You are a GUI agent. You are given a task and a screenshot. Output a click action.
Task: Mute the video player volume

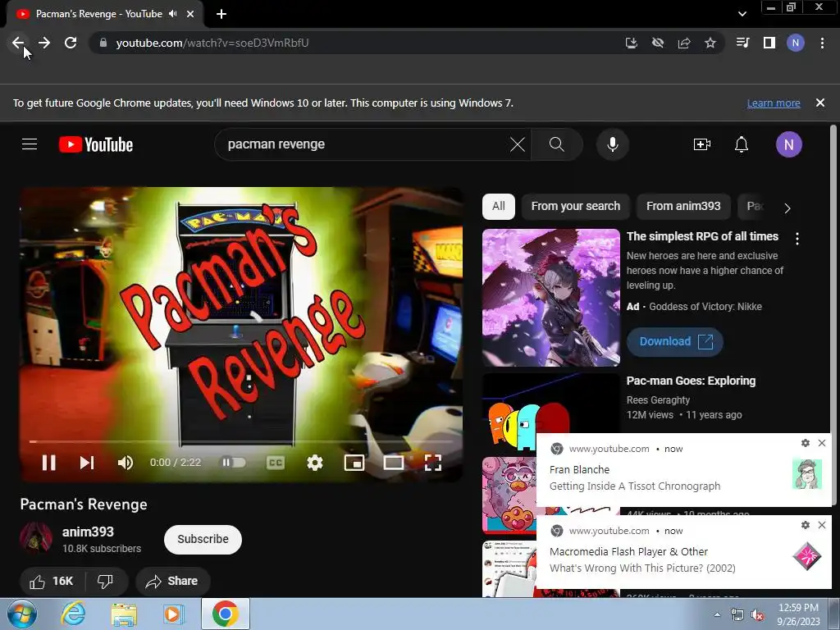click(126, 463)
